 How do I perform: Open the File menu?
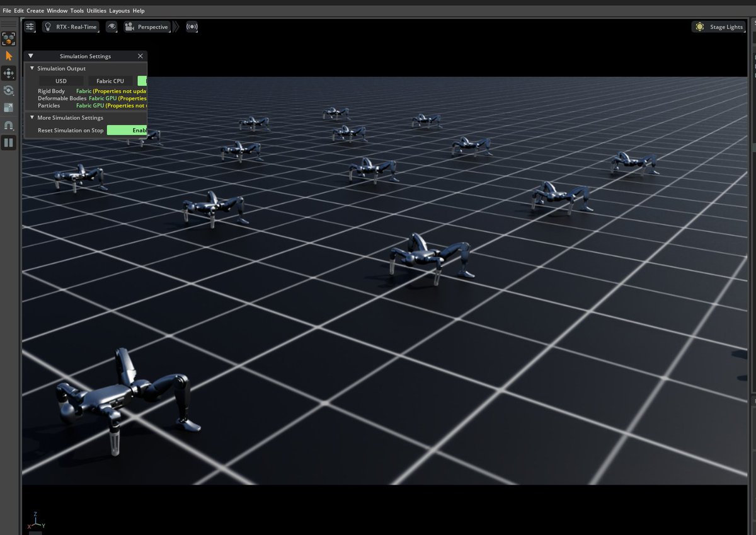click(7, 11)
